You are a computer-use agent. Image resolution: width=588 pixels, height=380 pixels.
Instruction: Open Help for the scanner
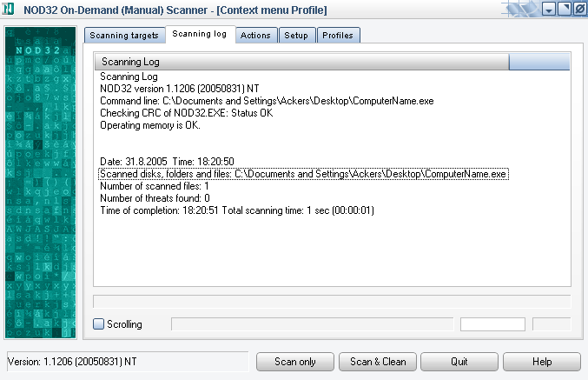541,362
